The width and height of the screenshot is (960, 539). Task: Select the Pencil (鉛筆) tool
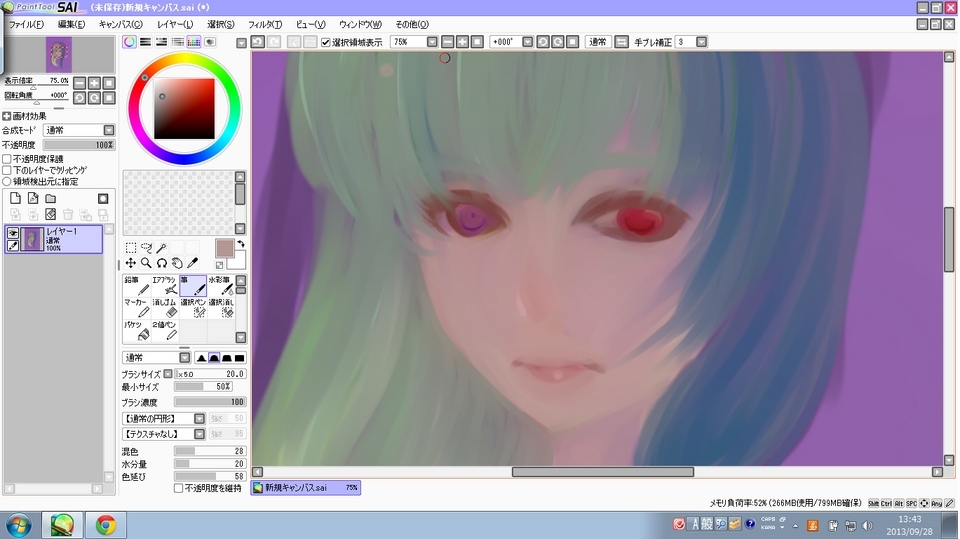(137, 285)
